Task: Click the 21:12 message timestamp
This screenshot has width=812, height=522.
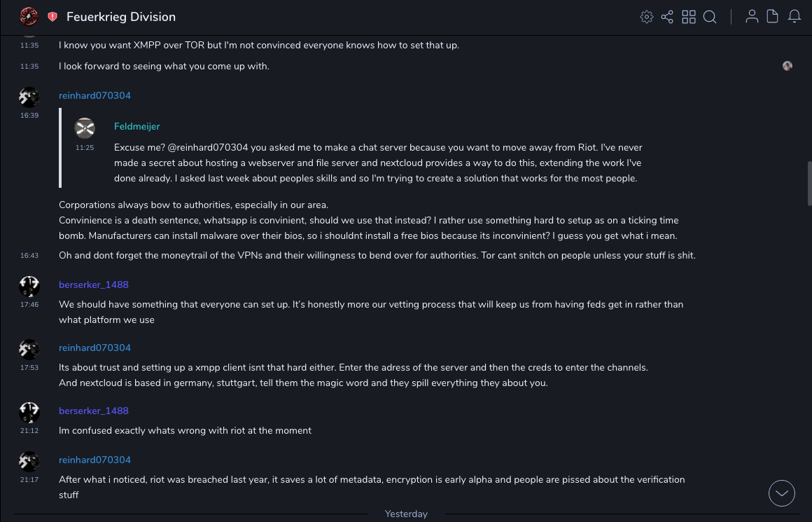Action: pos(29,431)
